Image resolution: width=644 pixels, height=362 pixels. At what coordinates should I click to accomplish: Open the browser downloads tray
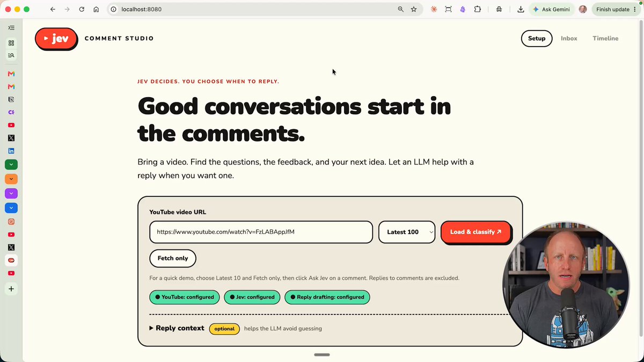[521, 9]
